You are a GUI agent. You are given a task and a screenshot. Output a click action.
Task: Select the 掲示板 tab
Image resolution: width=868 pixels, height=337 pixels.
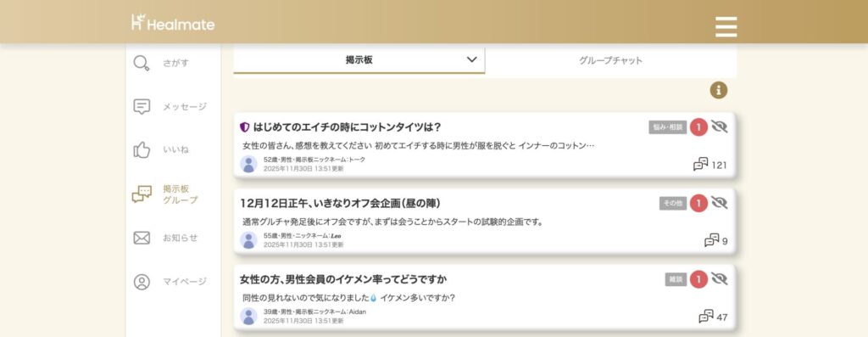click(x=359, y=60)
